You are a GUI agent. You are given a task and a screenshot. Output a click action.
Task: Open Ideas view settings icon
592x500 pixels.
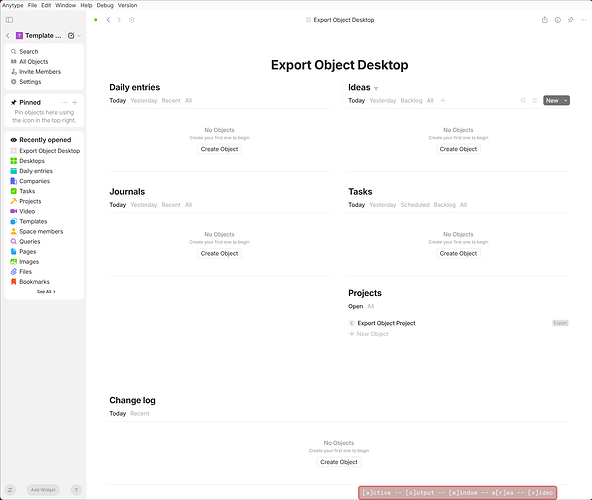535,100
